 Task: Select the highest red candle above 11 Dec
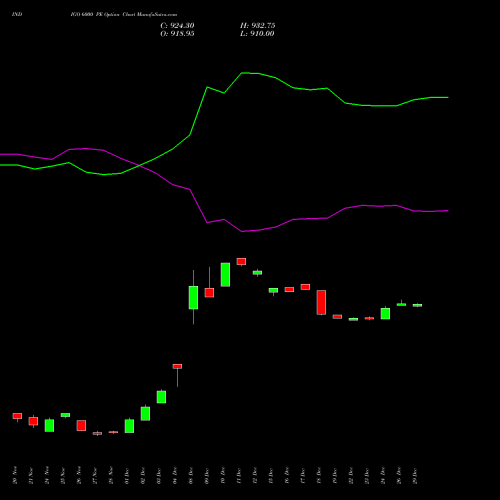click(x=241, y=261)
